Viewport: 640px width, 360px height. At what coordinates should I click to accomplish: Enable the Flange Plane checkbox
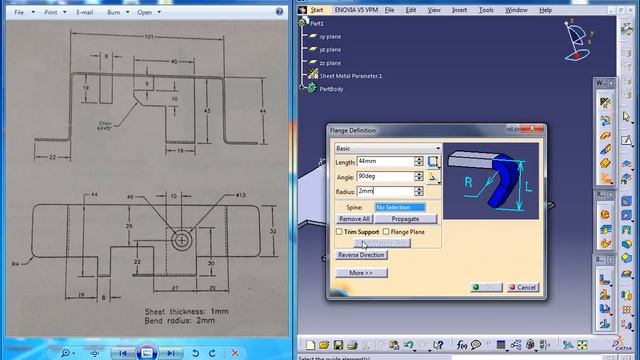(386, 231)
